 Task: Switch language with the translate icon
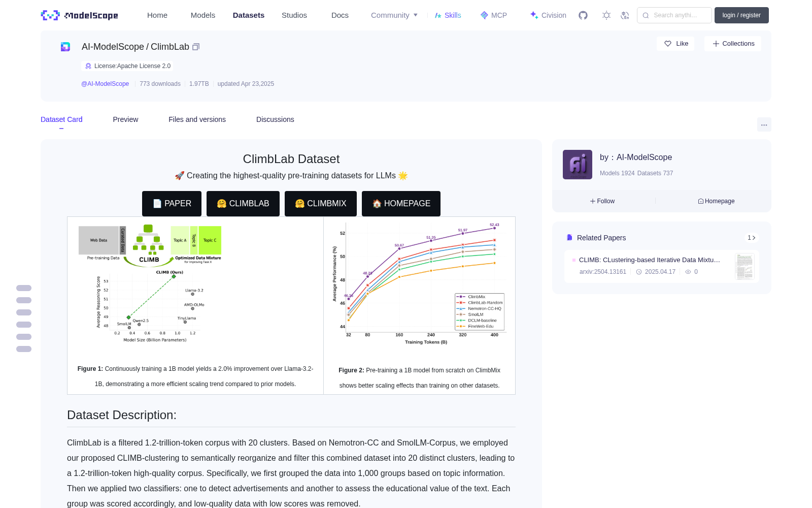[x=625, y=15]
